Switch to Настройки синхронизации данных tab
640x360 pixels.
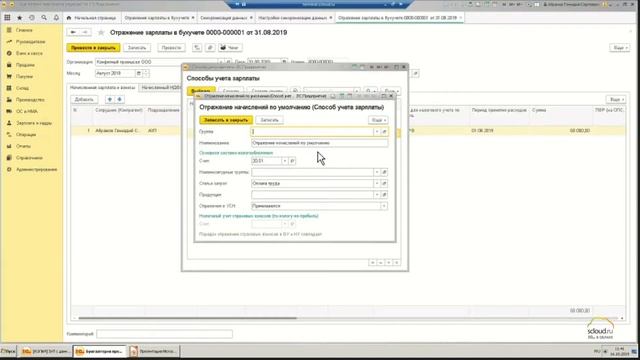point(294,18)
